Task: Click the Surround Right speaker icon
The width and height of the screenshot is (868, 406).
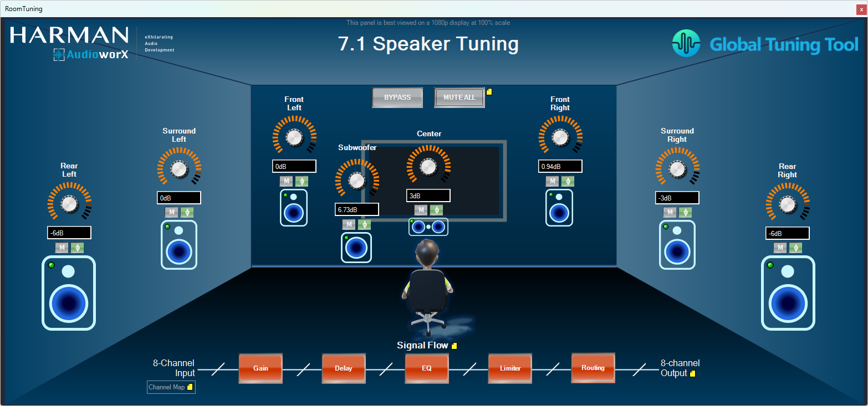Action: point(677,245)
